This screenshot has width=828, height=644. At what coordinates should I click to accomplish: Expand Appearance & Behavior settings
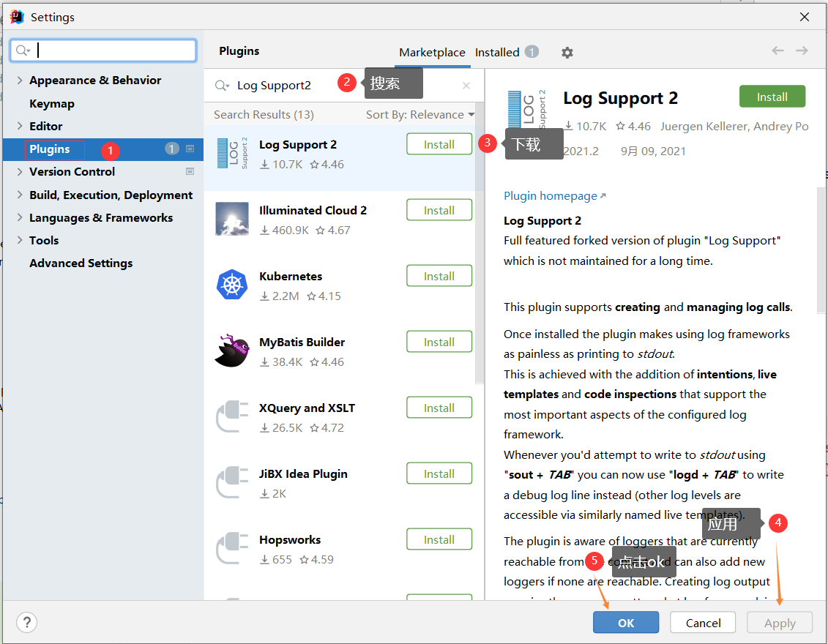pos(20,80)
